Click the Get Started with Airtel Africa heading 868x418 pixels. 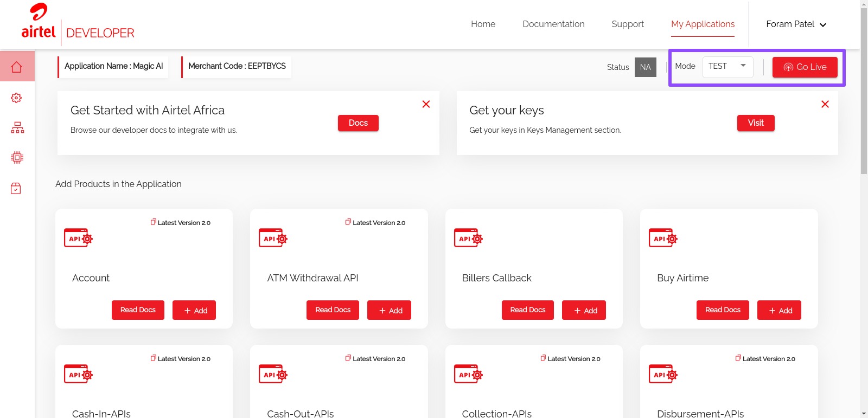click(148, 110)
